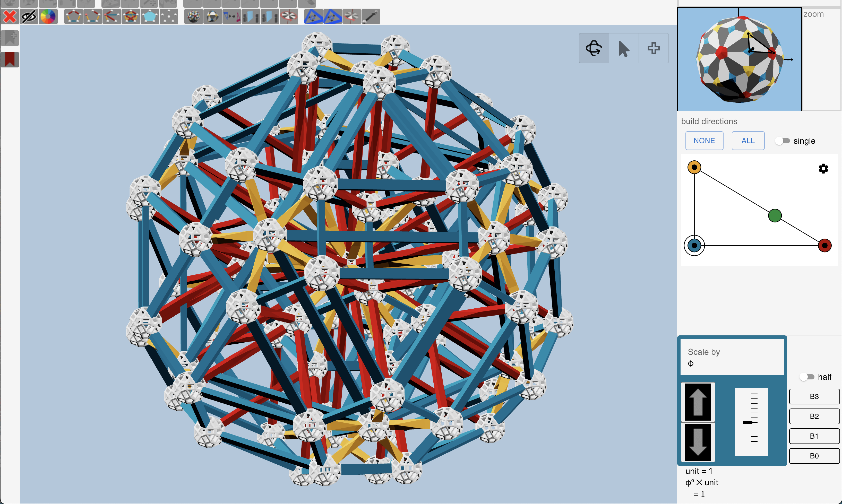Screen dimensions: 842x504
Task: Click the hide selection crossed-eye icon
Action: pyautogui.click(x=29, y=16)
